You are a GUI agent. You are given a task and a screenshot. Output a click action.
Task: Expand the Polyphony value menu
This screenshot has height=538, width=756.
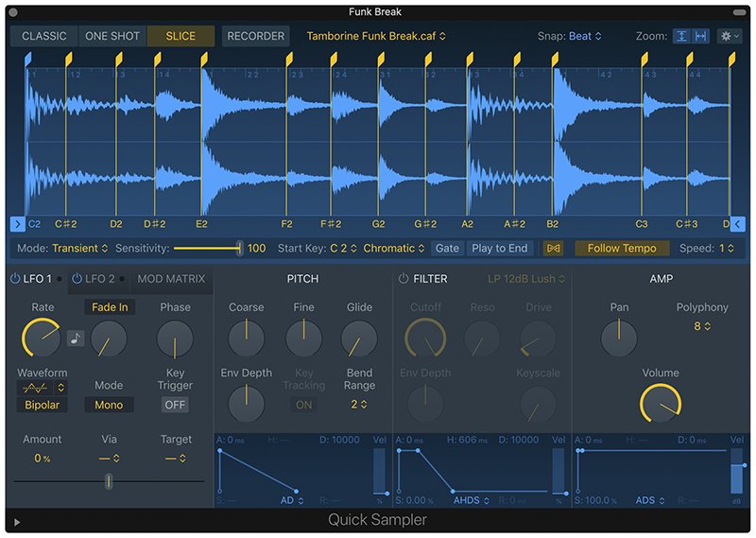tap(702, 326)
